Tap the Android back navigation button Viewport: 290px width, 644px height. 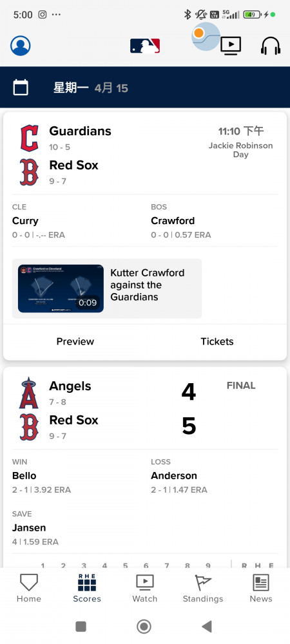pyautogui.click(x=207, y=627)
